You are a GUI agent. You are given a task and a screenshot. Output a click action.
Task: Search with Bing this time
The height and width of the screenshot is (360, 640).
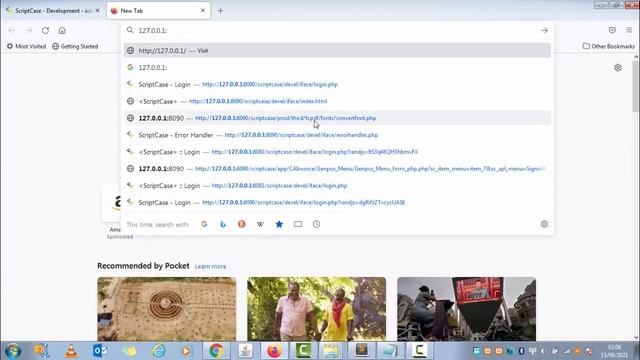[223, 224]
